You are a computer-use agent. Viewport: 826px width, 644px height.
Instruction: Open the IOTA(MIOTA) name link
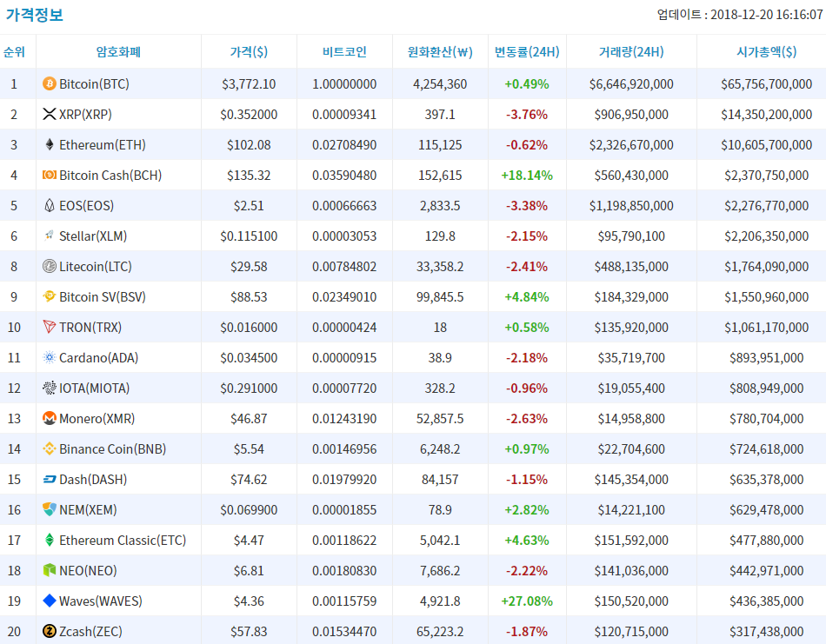pos(94,388)
